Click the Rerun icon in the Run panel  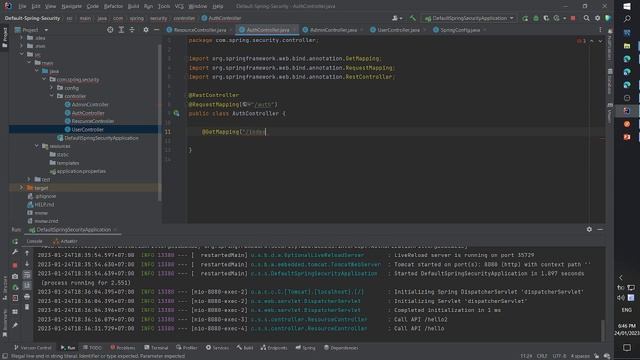(15, 242)
